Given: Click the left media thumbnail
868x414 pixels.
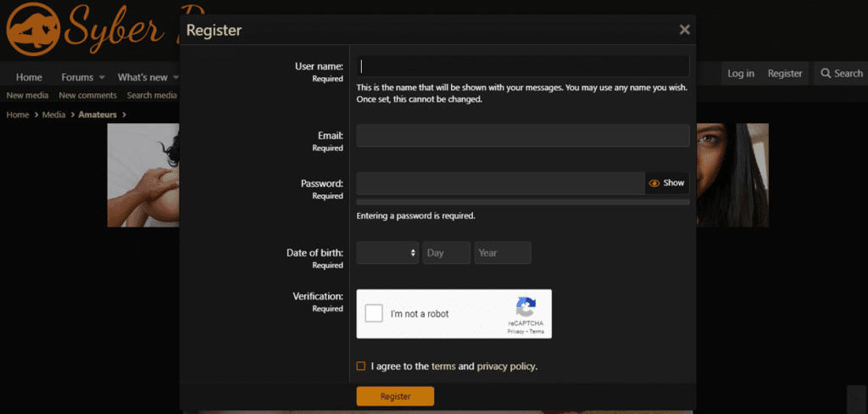Looking at the screenshot, I should click(x=143, y=175).
